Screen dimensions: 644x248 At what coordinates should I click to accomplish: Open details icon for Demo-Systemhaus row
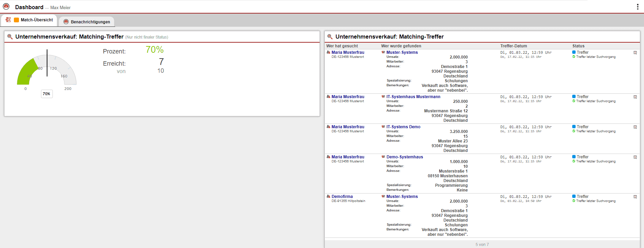pyautogui.click(x=635, y=157)
